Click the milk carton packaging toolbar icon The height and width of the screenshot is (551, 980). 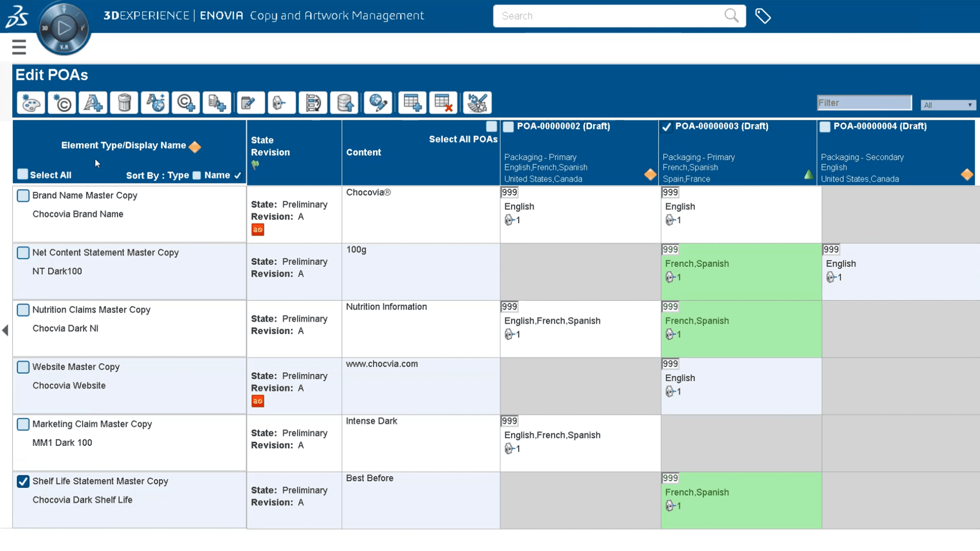coord(281,103)
